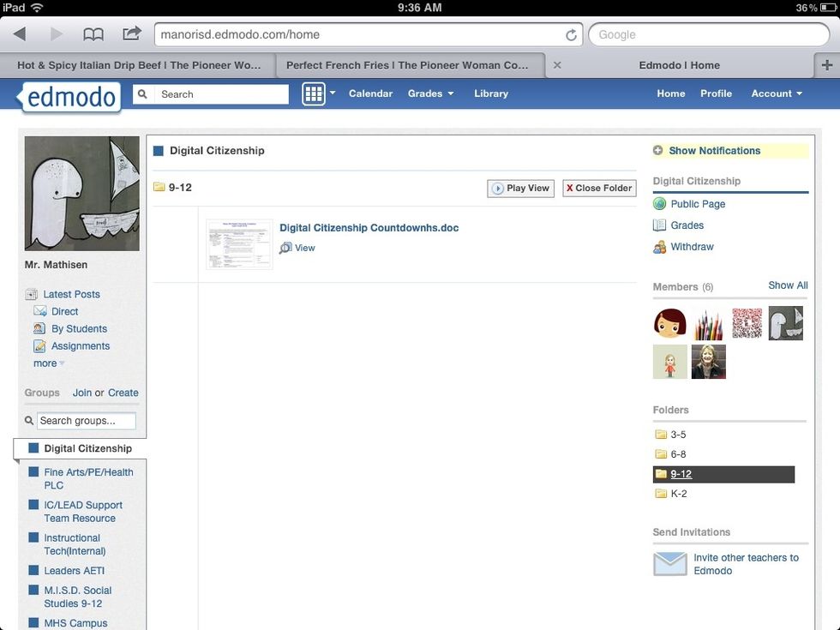Click Join a group link
The height and width of the screenshot is (630, 840).
(82, 393)
